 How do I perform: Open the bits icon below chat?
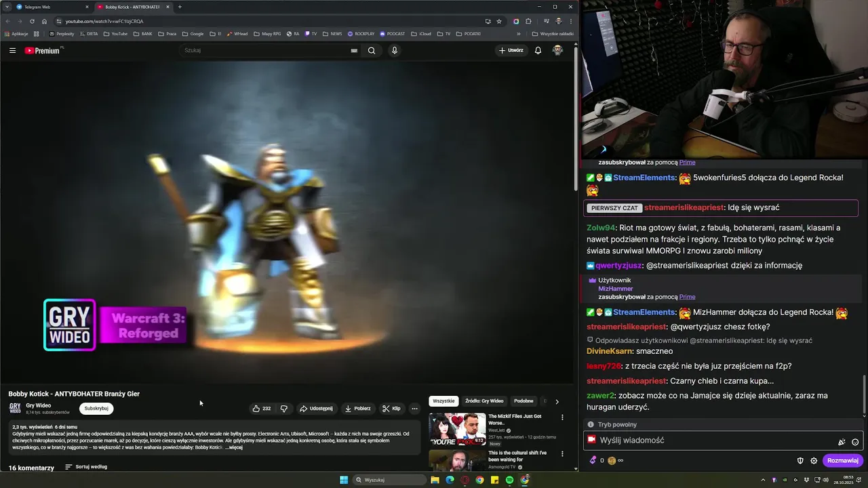click(x=593, y=460)
